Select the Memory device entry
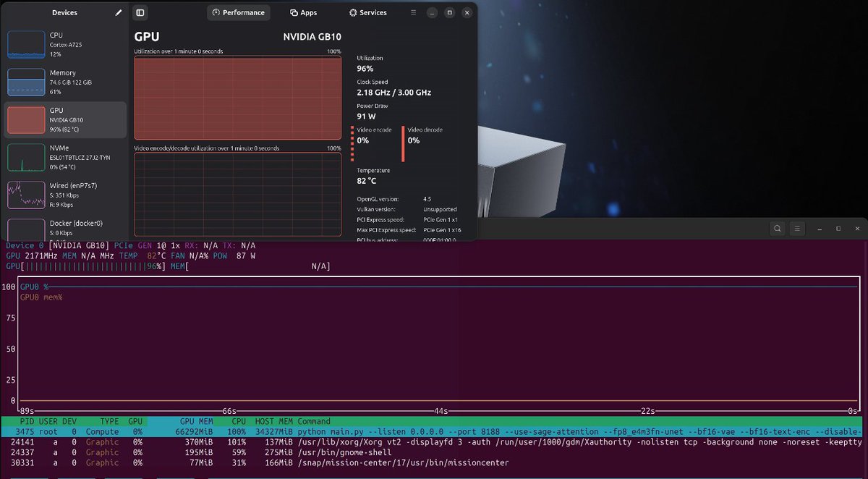 click(66, 82)
